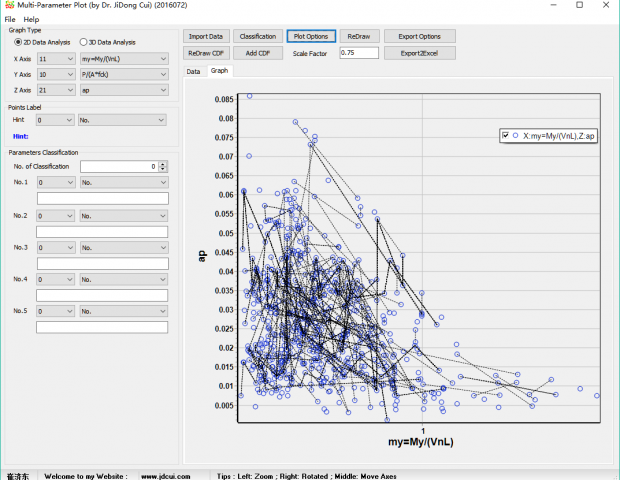This screenshot has height=480, width=620.
Task: Select 2D Data Analysis radio button
Action: click(x=13, y=42)
